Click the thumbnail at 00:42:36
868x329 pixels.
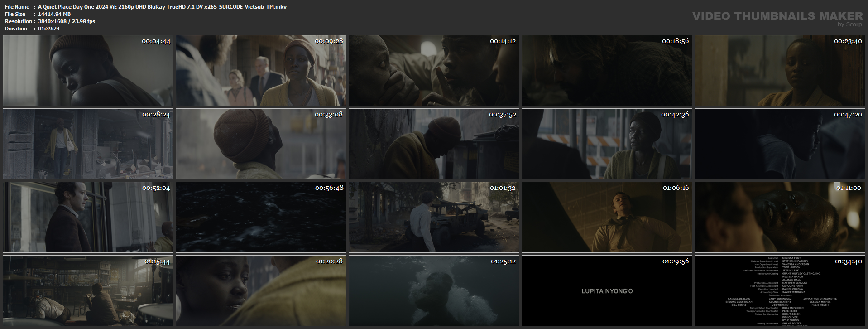click(607, 144)
